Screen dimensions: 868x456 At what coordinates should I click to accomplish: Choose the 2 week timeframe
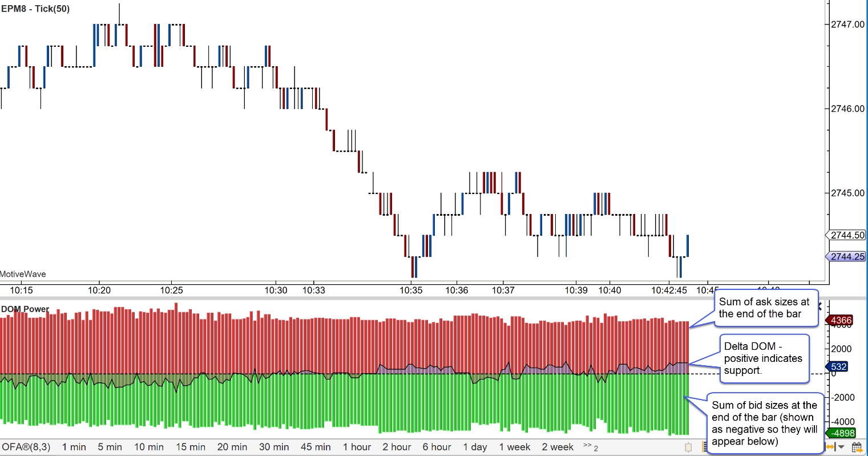(x=558, y=447)
